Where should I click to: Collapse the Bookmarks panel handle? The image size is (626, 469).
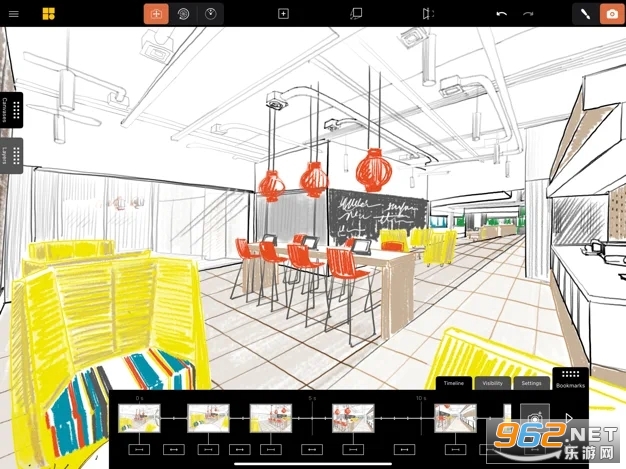[570, 379]
